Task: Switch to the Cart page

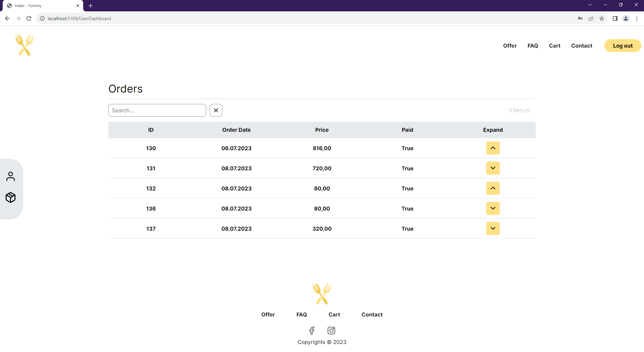Action: coord(554,46)
